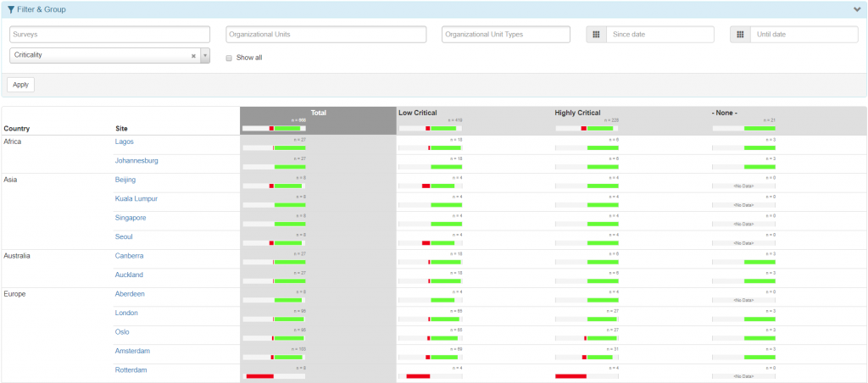Collapse the Filter & Group panel chevron
The image size is (868, 383).
pos(856,9)
